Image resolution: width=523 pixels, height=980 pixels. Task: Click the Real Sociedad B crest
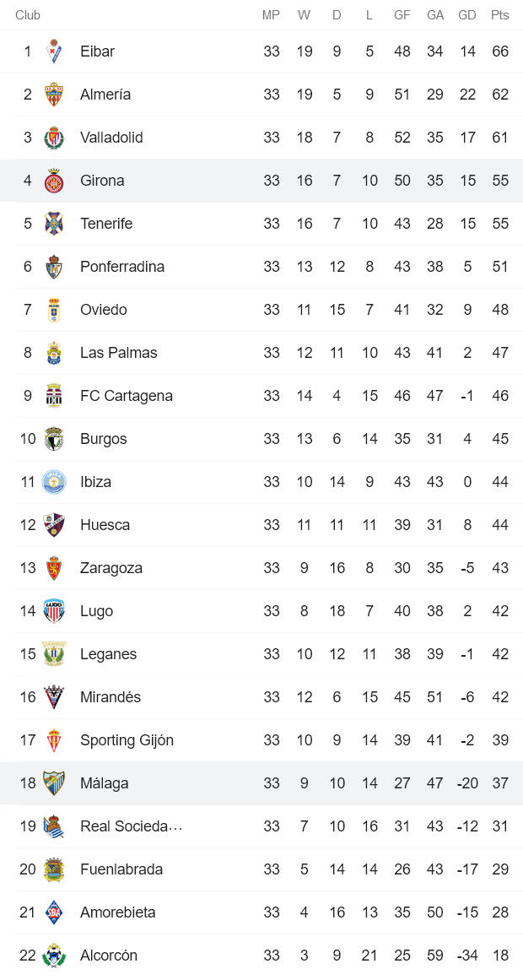(53, 826)
